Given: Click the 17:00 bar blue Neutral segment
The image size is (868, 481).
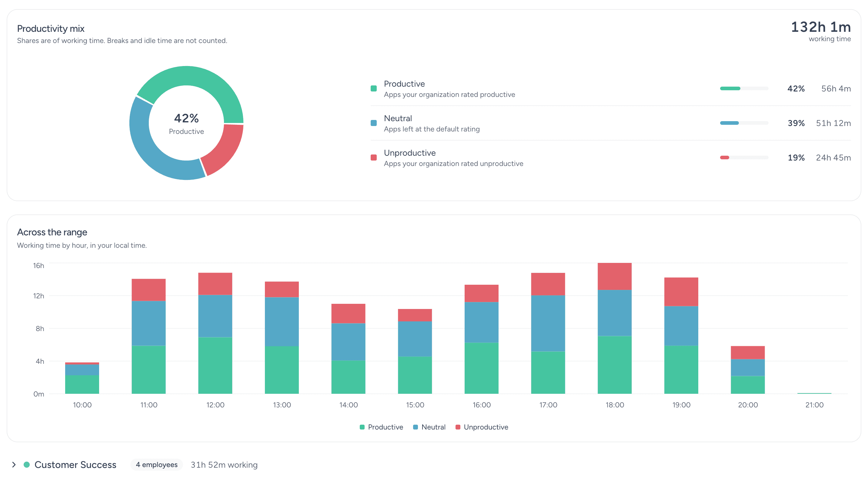Looking at the screenshot, I should (x=548, y=323).
